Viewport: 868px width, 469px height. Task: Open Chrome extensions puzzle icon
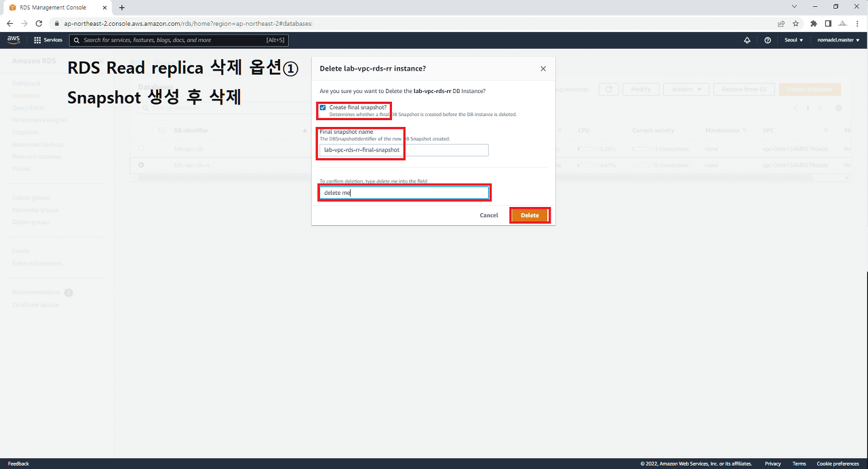(x=814, y=23)
